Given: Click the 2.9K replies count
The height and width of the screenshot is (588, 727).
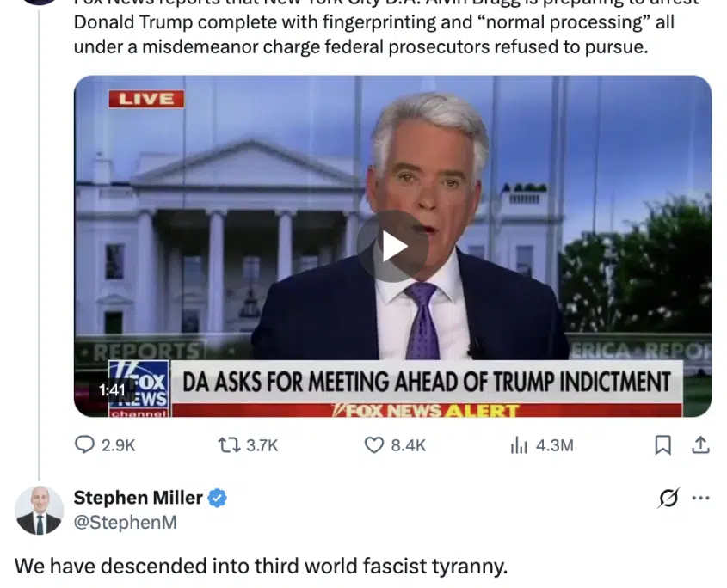Looking at the screenshot, I should coord(118,445).
